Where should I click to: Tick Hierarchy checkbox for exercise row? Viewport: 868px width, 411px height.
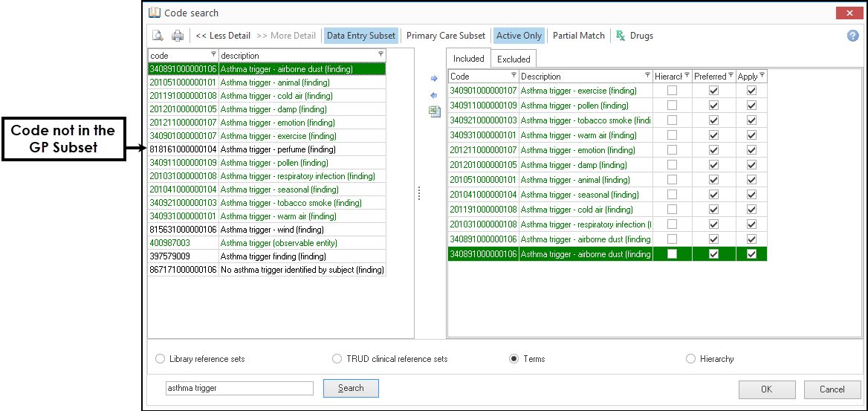[x=672, y=91]
